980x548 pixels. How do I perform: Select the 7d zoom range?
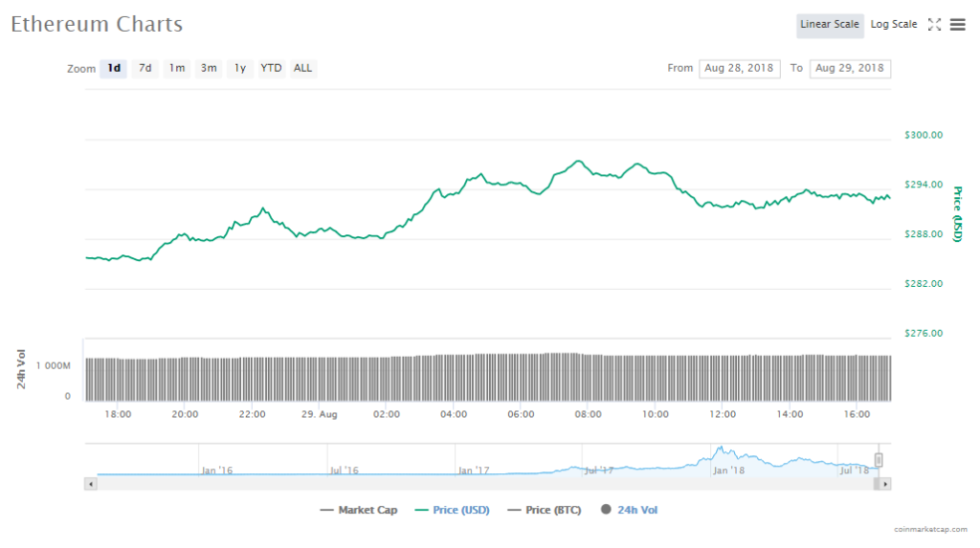tap(145, 69)
